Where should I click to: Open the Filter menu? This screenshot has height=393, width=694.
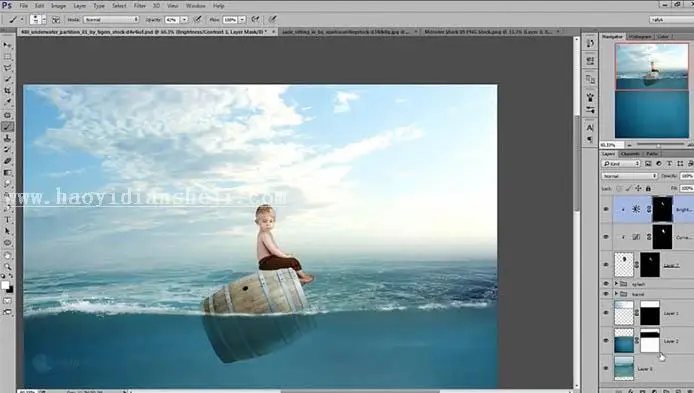click(139, 6)
